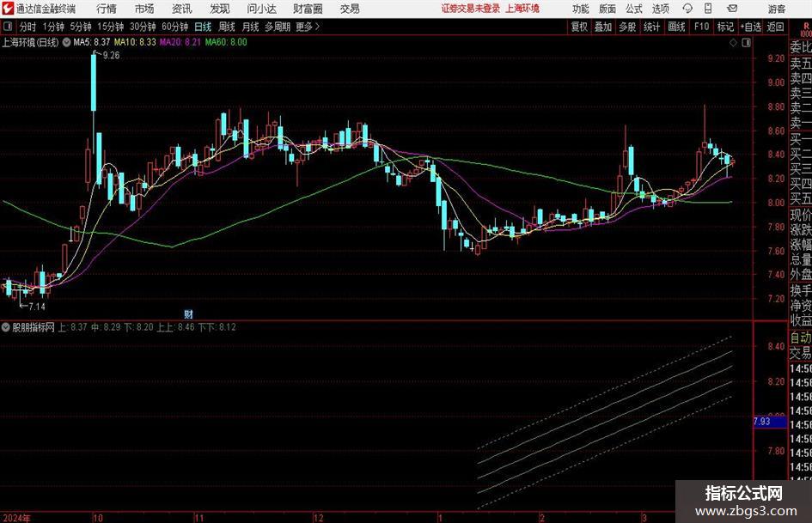Click the 财 marker on the chart

(188, 314)
